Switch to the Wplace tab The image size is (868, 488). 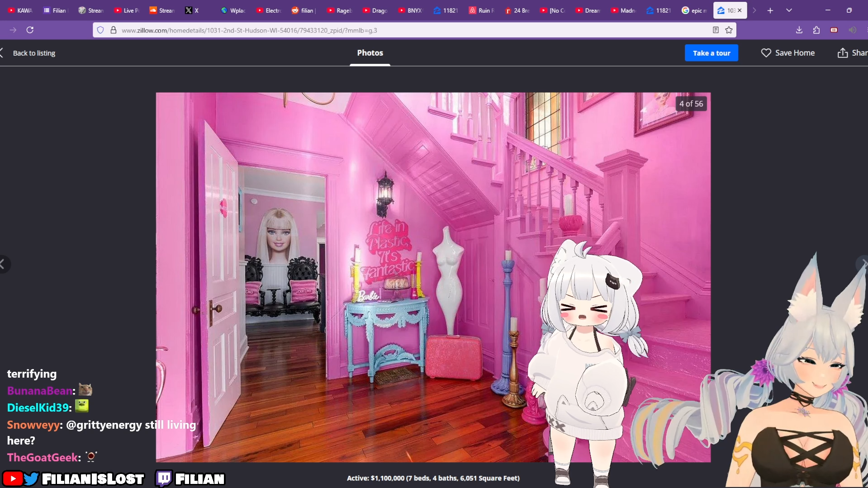[x=233, y=10]
